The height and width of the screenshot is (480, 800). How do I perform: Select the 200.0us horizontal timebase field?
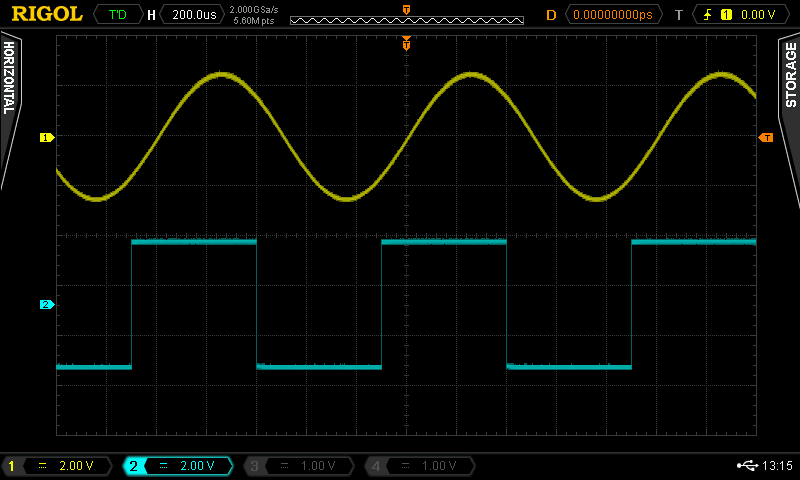click(193, 14)
